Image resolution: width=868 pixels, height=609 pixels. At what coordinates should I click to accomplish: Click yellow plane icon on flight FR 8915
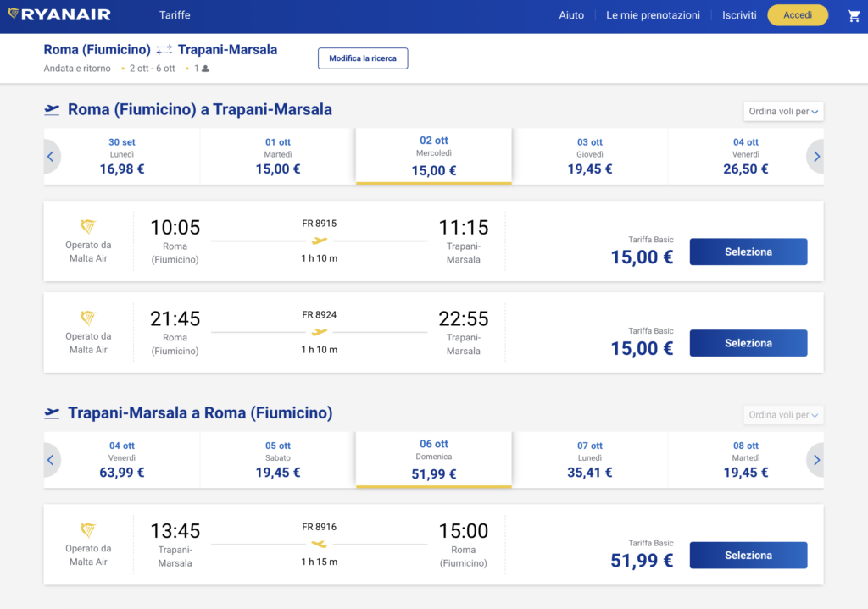[x=320, y=241]
